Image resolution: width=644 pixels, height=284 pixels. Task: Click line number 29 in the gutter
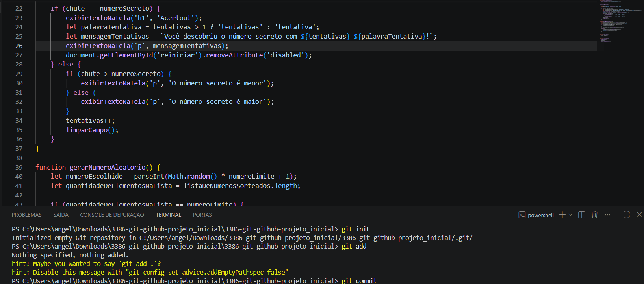[19, 74]
